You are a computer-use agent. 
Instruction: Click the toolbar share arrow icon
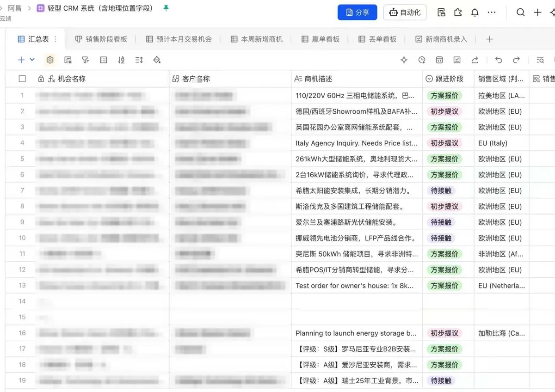coord(475,60)
